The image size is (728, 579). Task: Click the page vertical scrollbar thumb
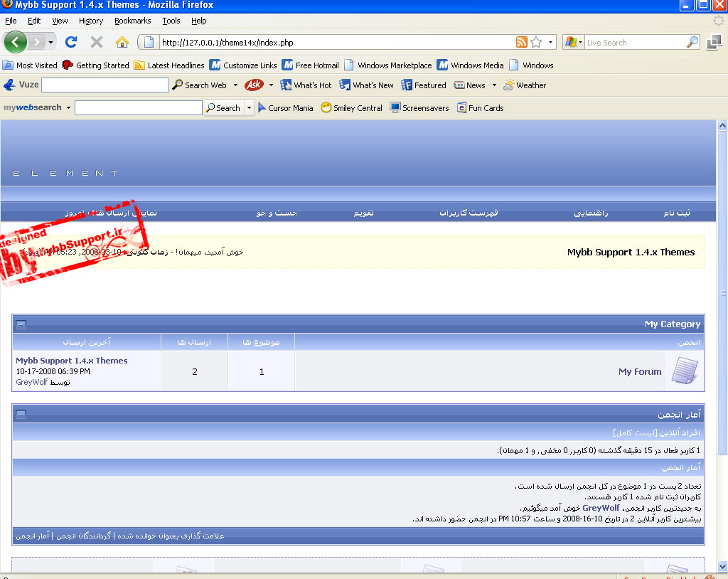pos(722,292)
